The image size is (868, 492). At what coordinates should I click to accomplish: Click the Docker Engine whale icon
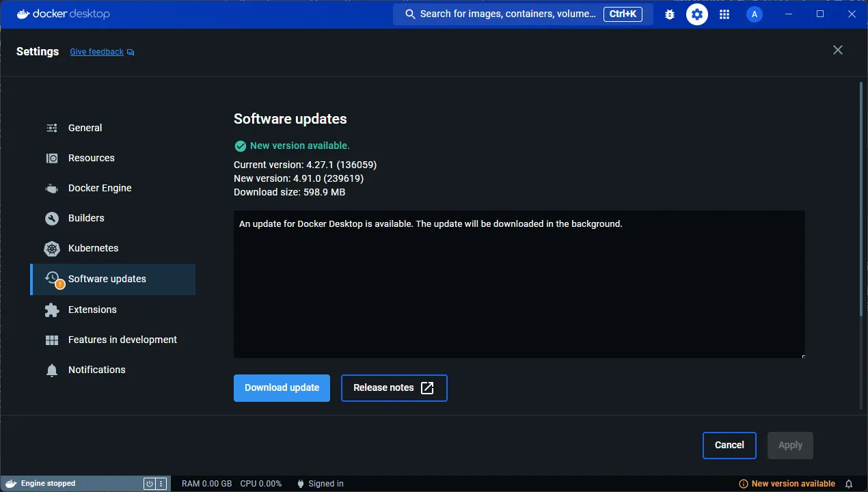tap(52, 188)
